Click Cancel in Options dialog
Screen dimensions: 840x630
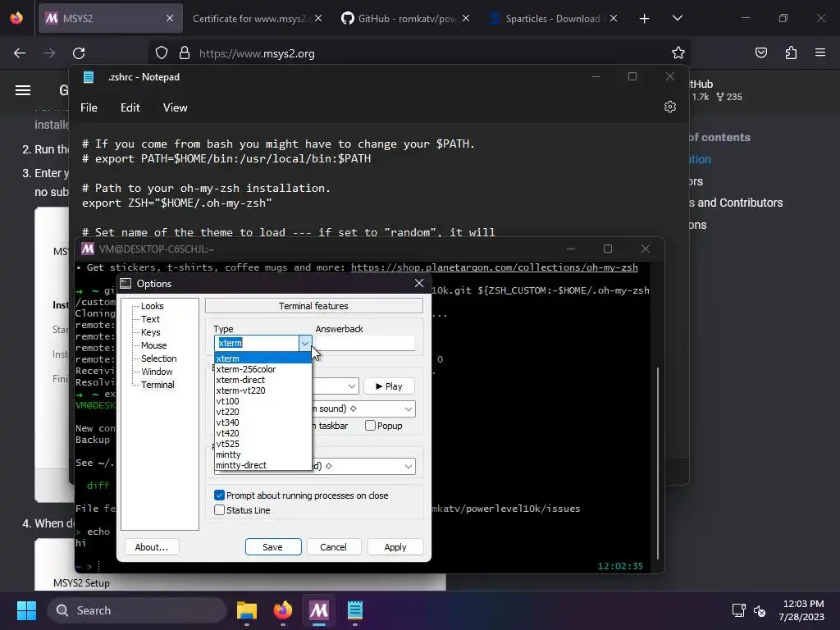point(333,547)
